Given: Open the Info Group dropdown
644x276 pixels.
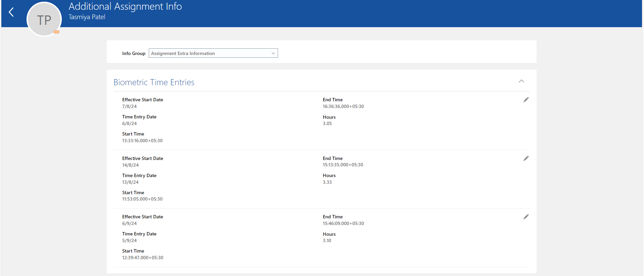Looking at the screenshot, I should pos(213,53).
